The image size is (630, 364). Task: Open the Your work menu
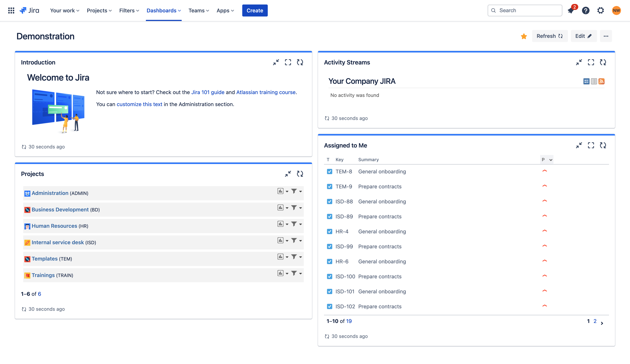pos(64,10)
